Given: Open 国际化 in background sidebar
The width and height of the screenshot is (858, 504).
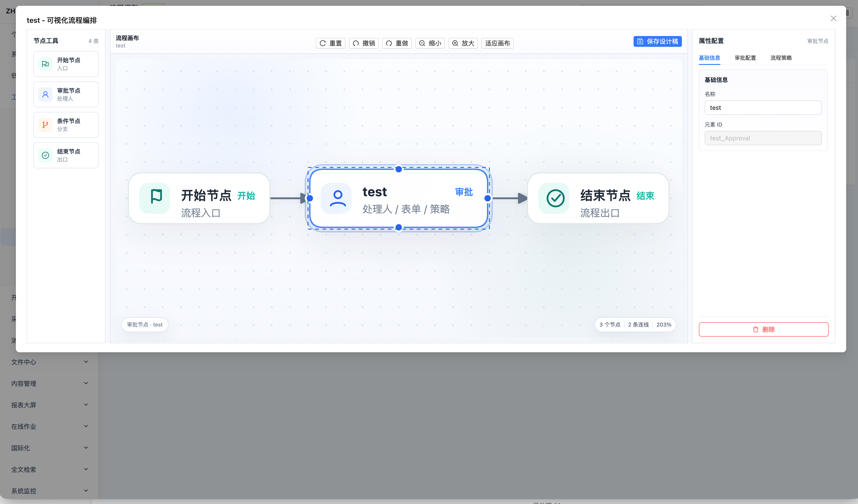Looking at the screenshot, I should click(20, 448).
